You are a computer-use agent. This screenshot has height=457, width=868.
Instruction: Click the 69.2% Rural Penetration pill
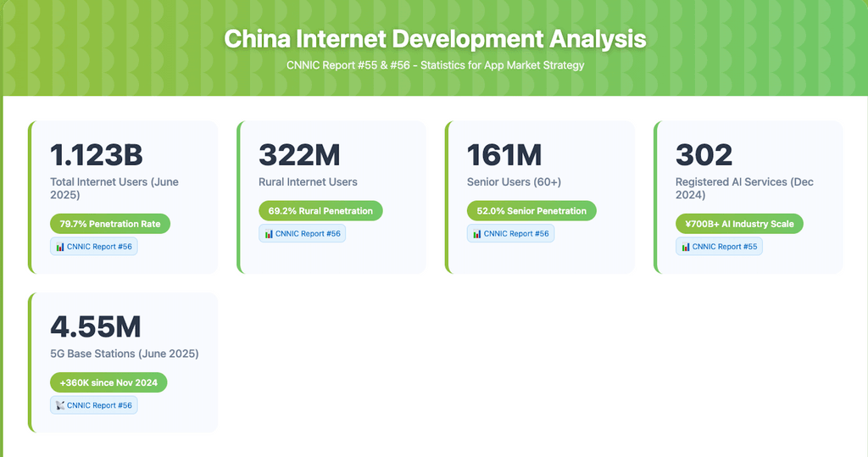[320, 211]
